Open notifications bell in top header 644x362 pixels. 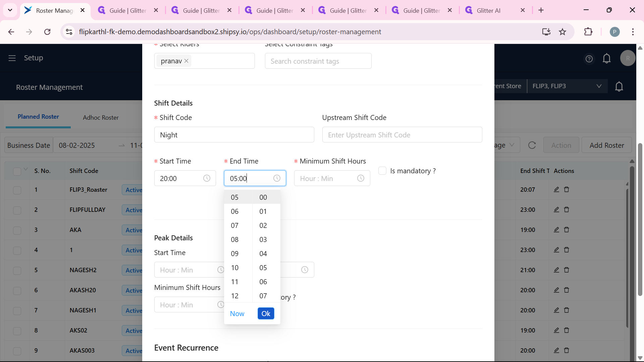tap(607, 59)
